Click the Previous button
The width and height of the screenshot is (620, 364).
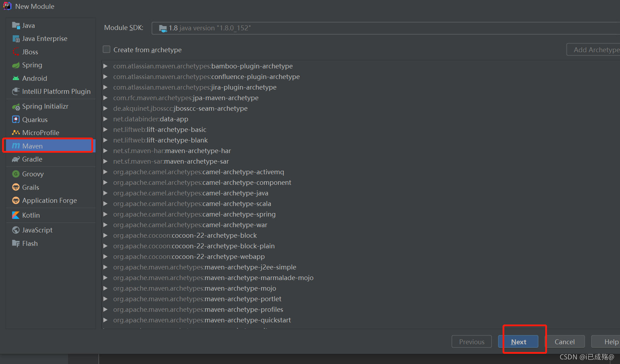tap(472, 342)
